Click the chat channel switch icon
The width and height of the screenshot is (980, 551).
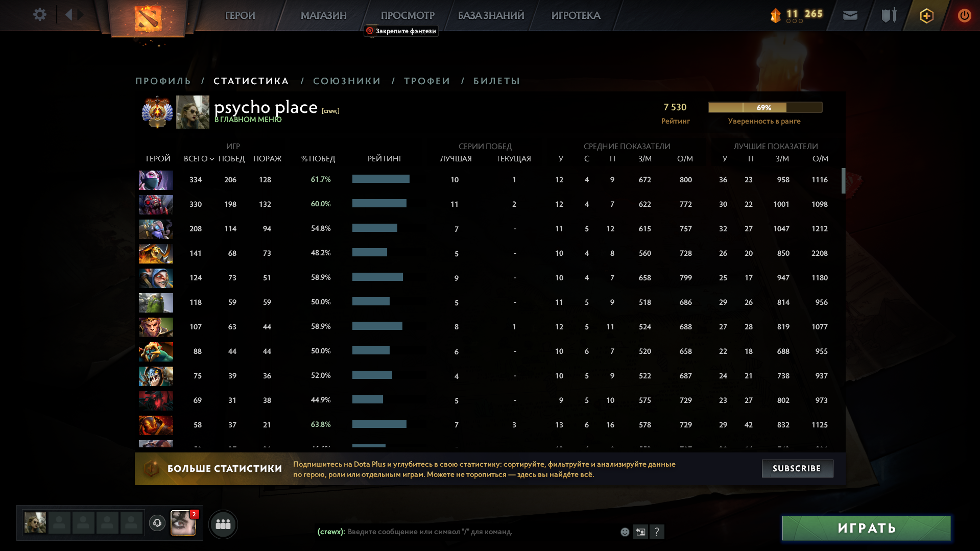tap(640, 532)
